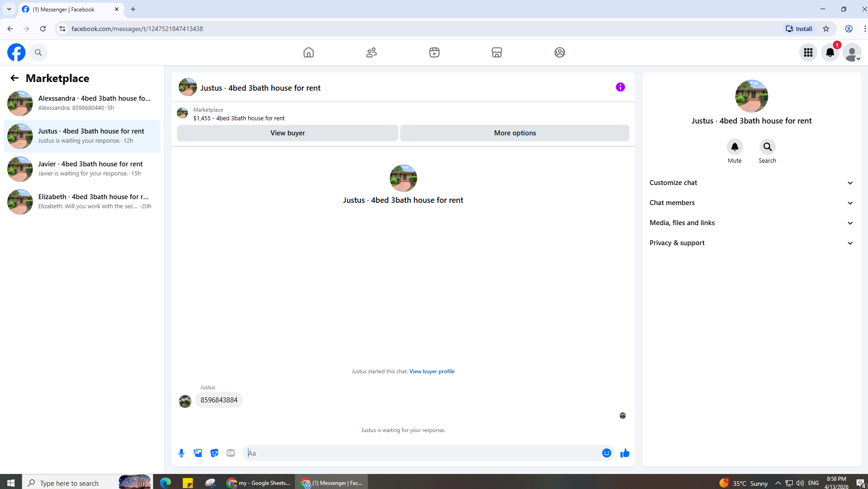868x489 pixels.
Task: Open Elizabeth's house for rent conversation
Action: (82, 201)
